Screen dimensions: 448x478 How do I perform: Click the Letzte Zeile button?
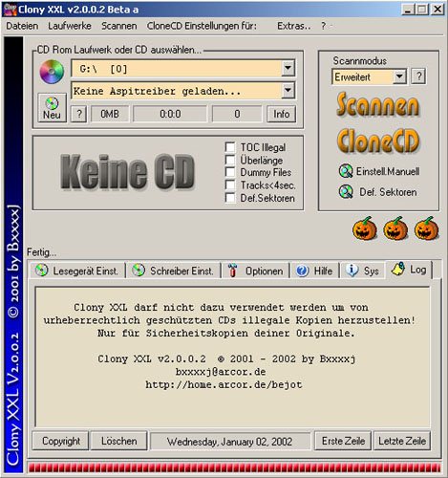402,441
